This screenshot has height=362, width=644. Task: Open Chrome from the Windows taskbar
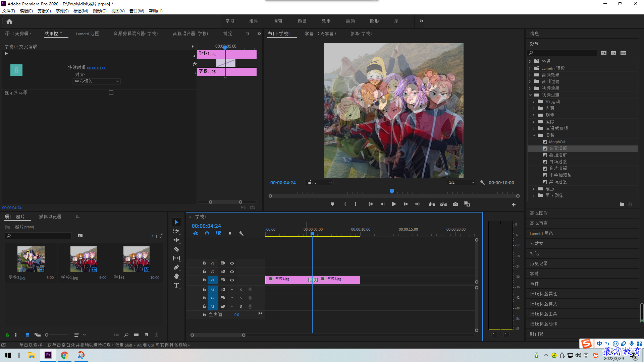click(x=64, y=355)
